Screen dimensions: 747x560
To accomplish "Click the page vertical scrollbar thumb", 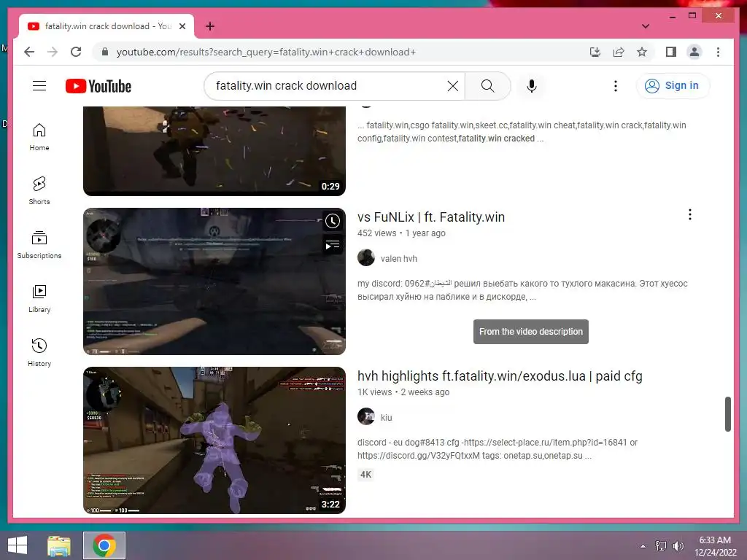I will 727,414.
